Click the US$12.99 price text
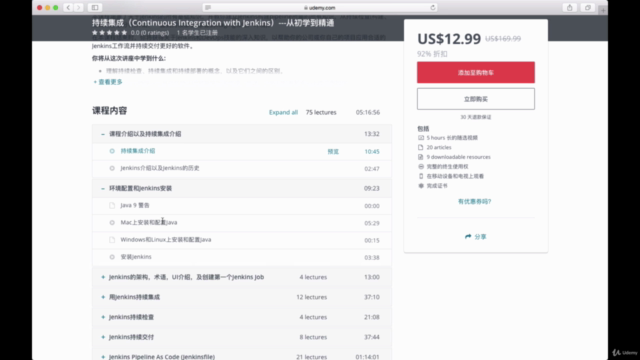Screen dimensions: 640x360 point(449,39)
